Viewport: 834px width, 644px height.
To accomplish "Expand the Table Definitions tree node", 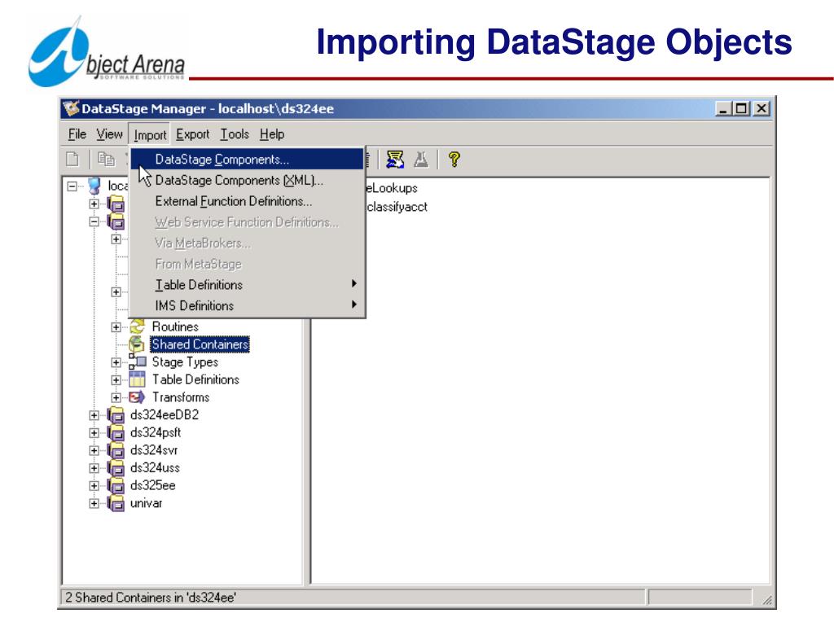I will coord(116,380).
